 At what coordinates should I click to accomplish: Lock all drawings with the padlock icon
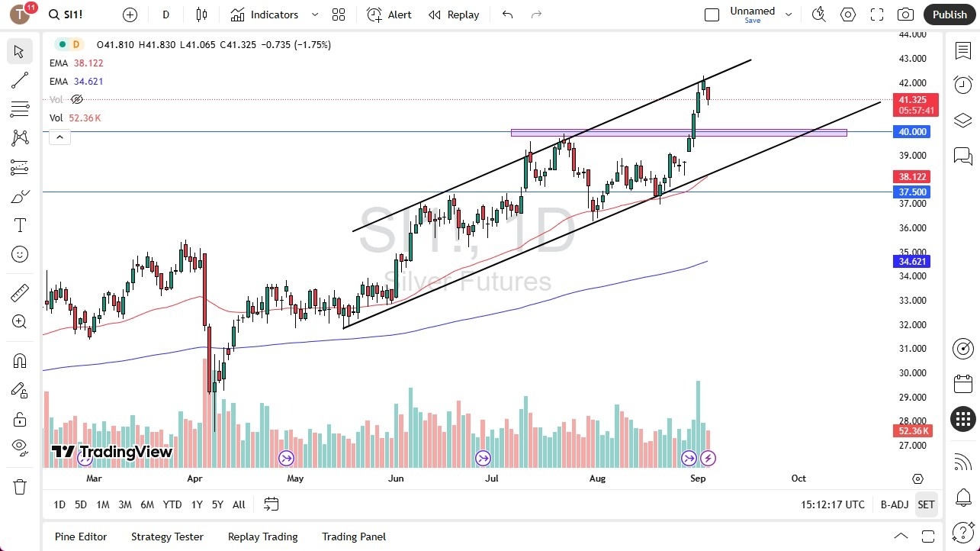pyautogui.click(x=20, y=419)
